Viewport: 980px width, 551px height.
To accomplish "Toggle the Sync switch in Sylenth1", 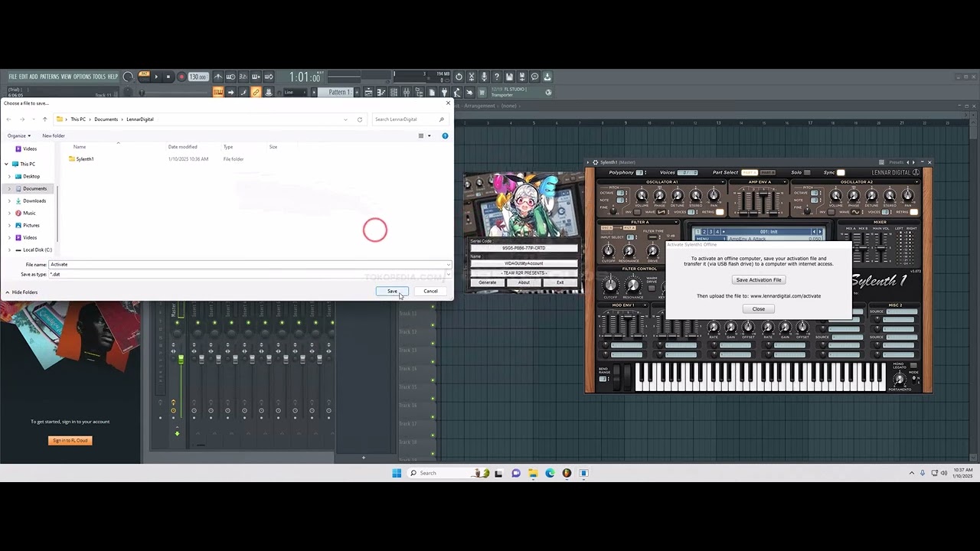I will [x=841, y=172].
